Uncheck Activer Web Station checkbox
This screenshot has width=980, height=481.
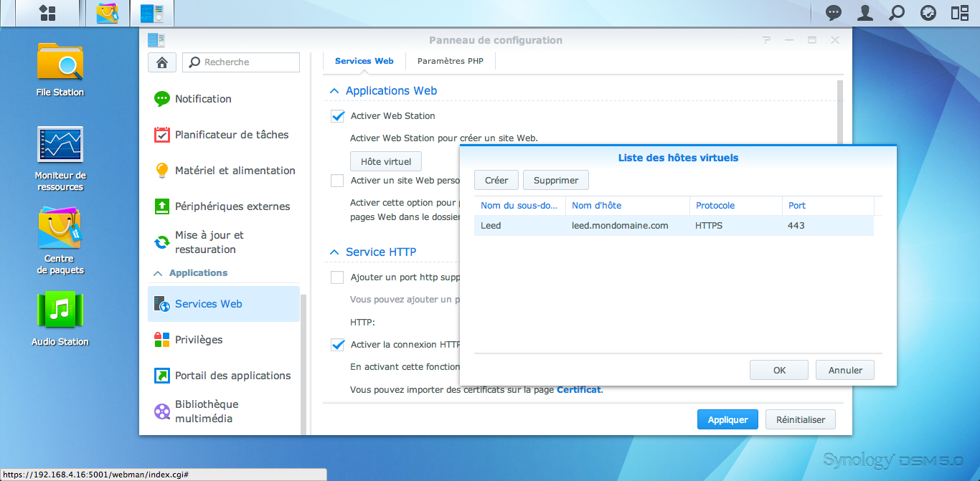tap(337, 116)
